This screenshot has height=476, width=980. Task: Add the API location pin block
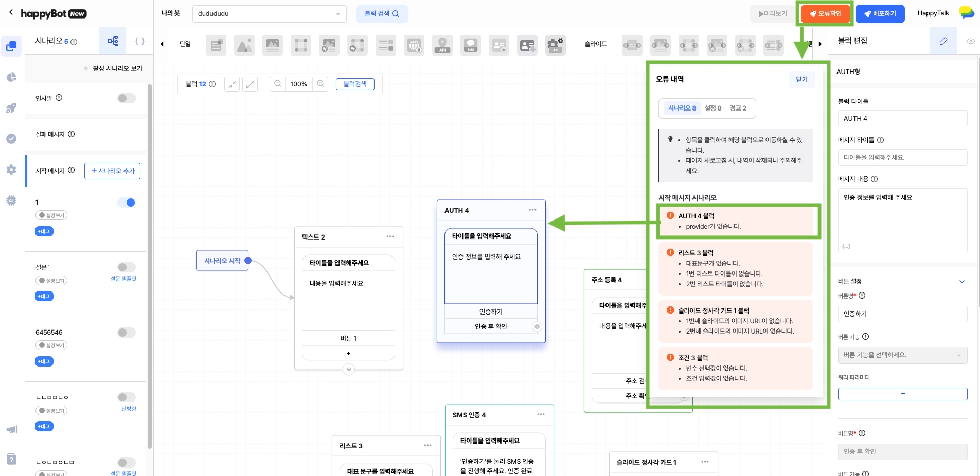442,45
